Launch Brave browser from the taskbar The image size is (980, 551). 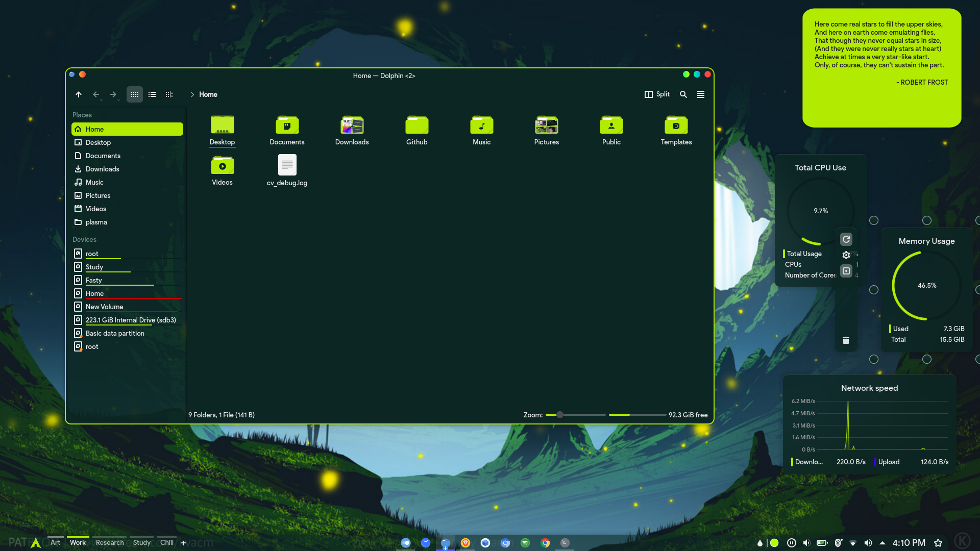point(465,543)
